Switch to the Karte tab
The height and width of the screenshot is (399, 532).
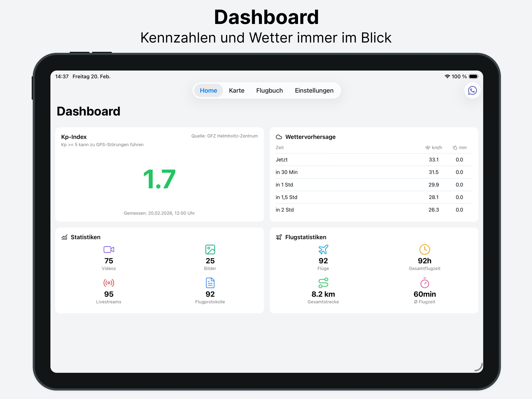point(236,90)
